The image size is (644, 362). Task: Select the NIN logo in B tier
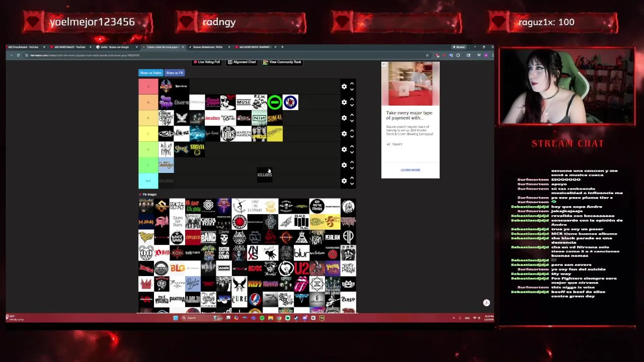click(259, 118)
